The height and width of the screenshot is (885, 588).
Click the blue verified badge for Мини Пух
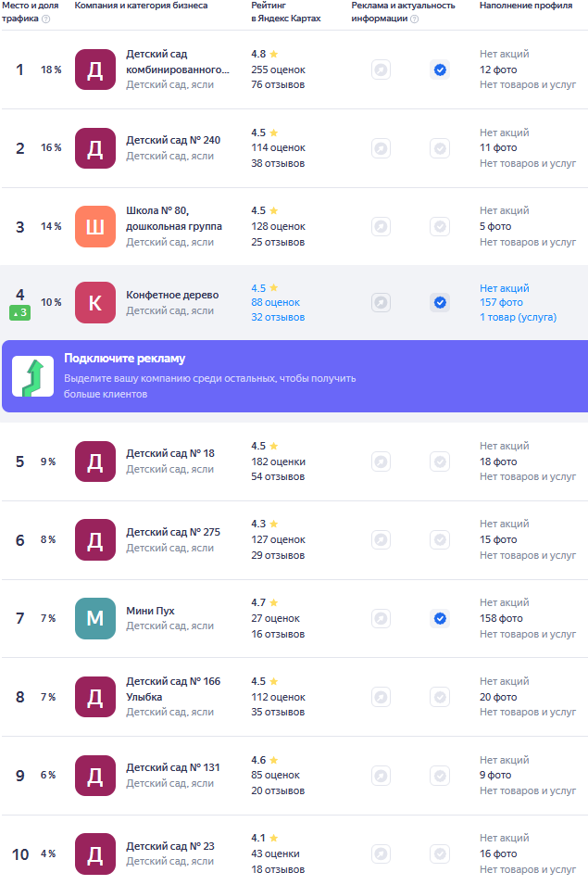pyautogui.click(x=440, y=618)
